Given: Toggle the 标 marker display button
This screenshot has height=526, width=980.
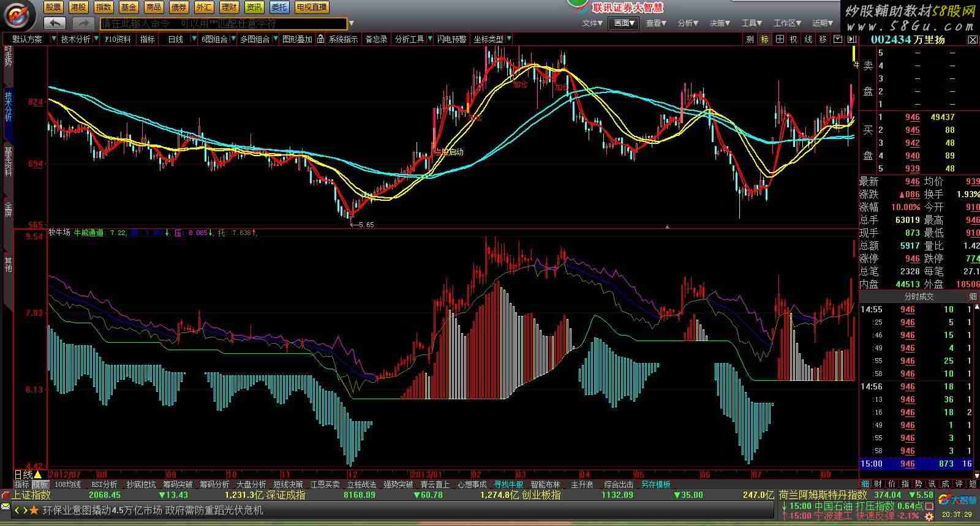Looking at the screenshot, I should [765, 39].
